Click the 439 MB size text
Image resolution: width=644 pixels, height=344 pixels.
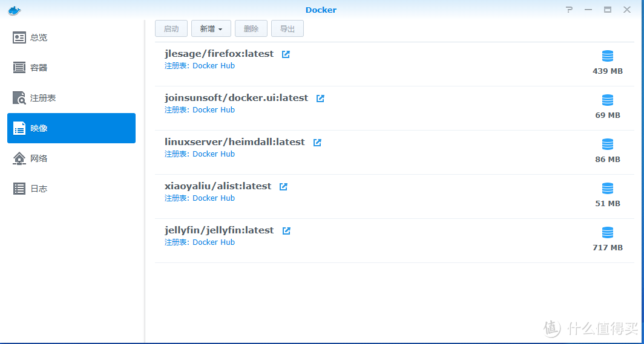pyautogui.click(x=608, y=71)
